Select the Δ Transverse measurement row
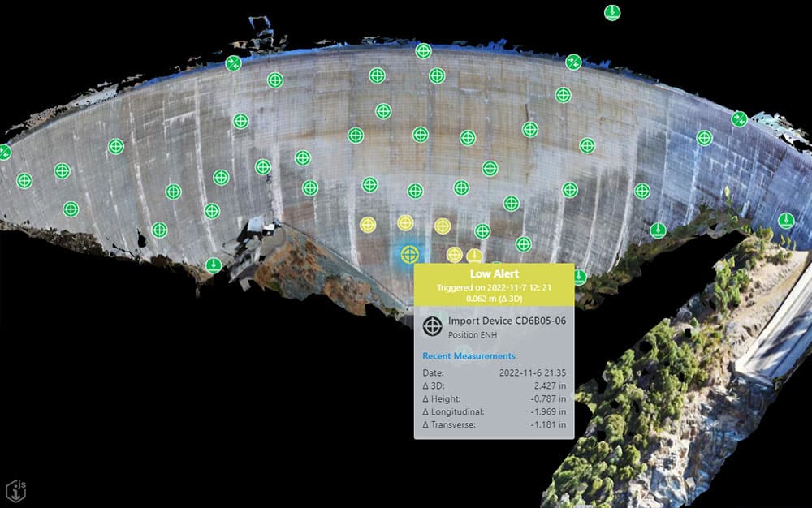Viewport: 812px width, 508px height. 494,425
